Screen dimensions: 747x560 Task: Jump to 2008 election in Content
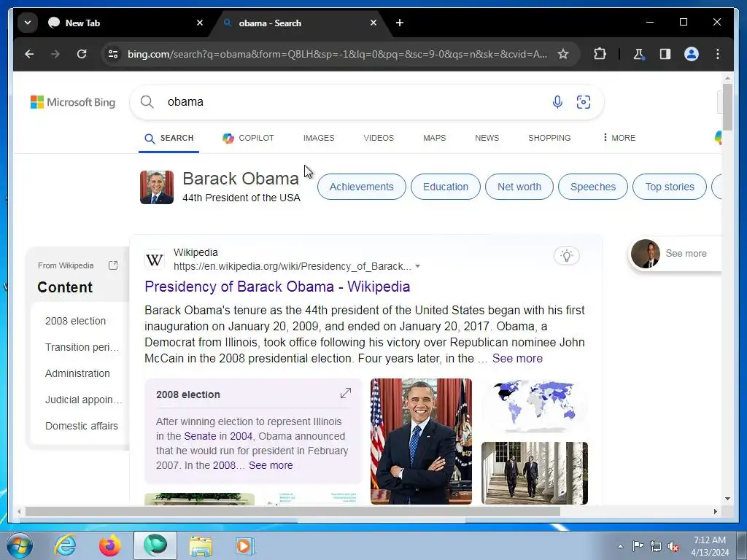pyautogui.click(x=75, y=321)
